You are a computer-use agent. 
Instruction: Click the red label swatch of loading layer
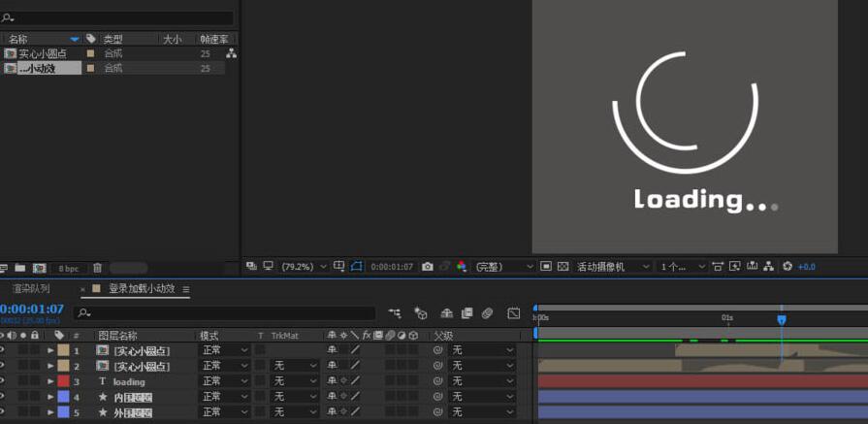(x=63, y=381)
